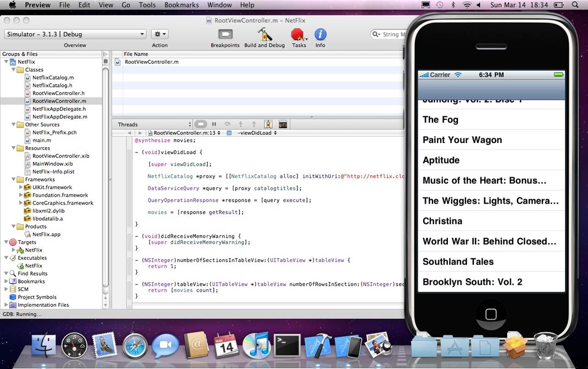Click the Build and Debug hammer icon
The width and height of the screenshot is (588, 369).
(x=264, y=34)
